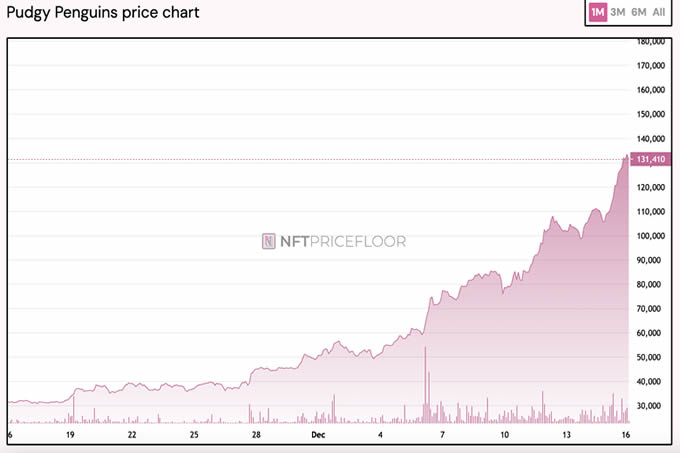Click the tallest volume bar near Dec 7
Screen dimensions: 680x453
click(425, 385)
